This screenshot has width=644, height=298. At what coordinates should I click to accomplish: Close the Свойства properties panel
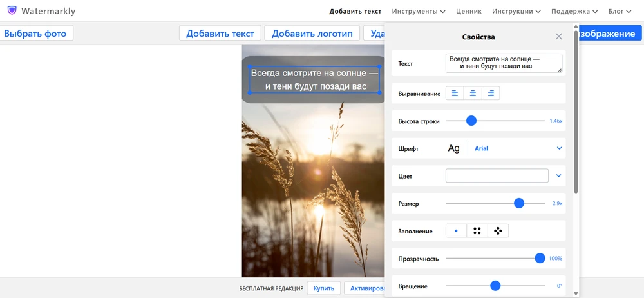pyautogui.click(x=559, y=37)
